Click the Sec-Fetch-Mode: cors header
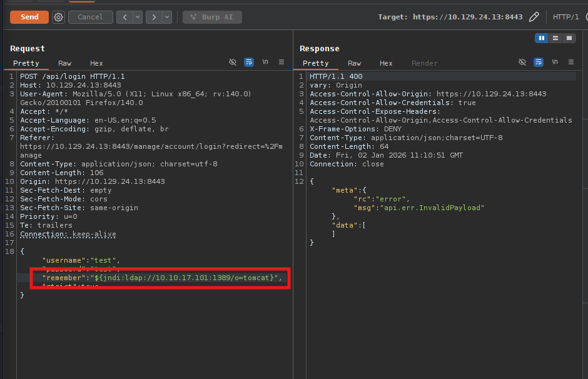This screenshot has height=379, width=588. [64, 199]
